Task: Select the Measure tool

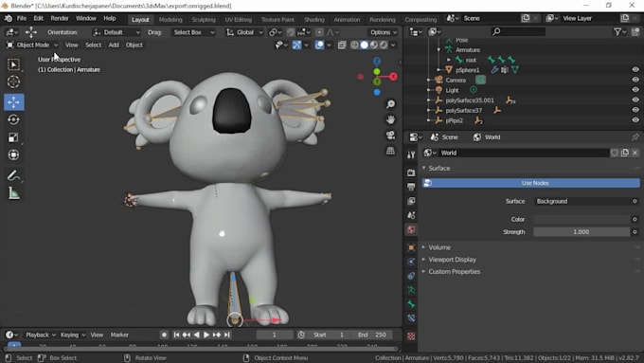Action: click(13, 193)
